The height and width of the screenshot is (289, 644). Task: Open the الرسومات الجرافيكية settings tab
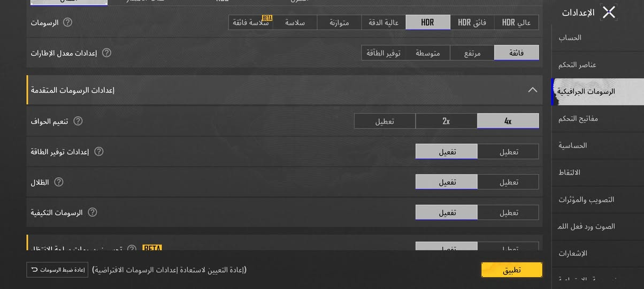click(597, 92)
